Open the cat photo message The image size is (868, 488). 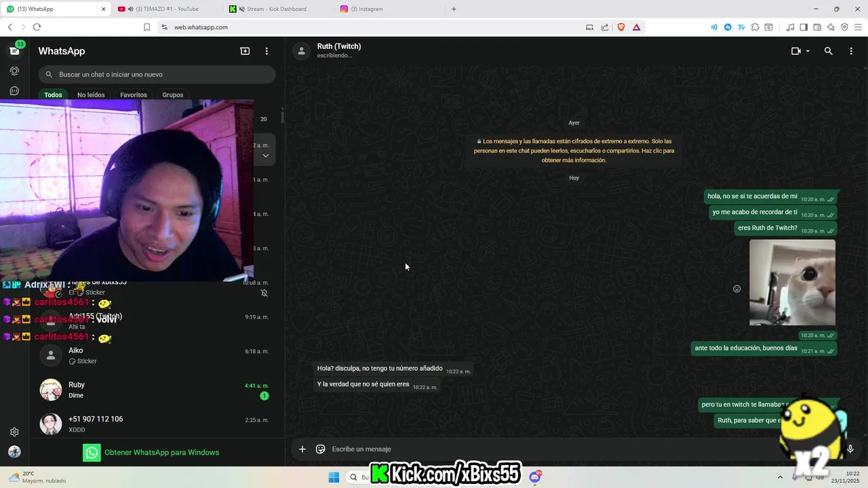tap(792, 283)
